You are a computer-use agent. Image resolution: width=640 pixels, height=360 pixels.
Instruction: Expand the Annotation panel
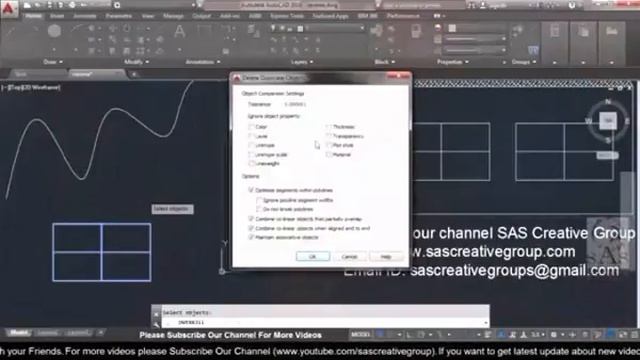click(x=203, y=62)
